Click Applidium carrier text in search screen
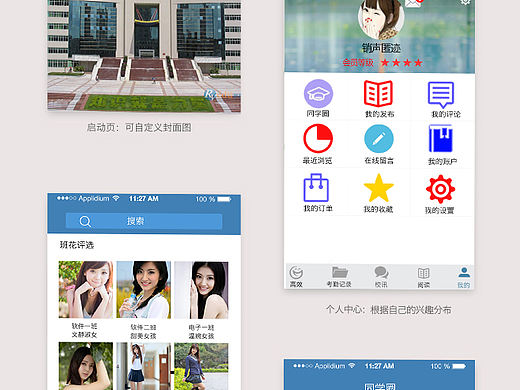 point(94,198)
